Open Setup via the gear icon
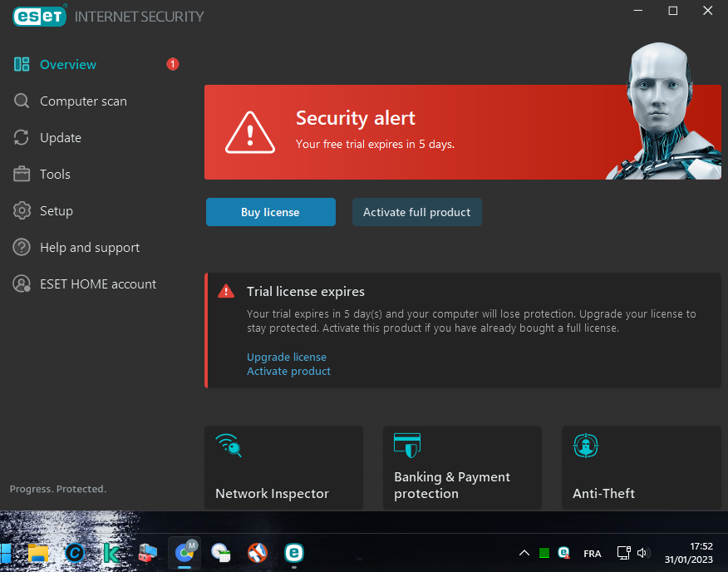Image resolution: width=728 pixels, height=572 pixels. click(x=22, y=210)
